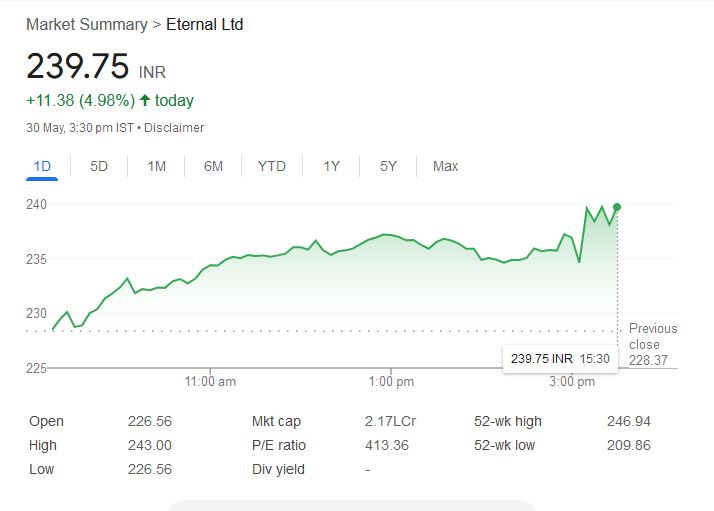This screenshot has width=714, height=511.
Task: Select the Max time range tab
Action: point(445,166)
